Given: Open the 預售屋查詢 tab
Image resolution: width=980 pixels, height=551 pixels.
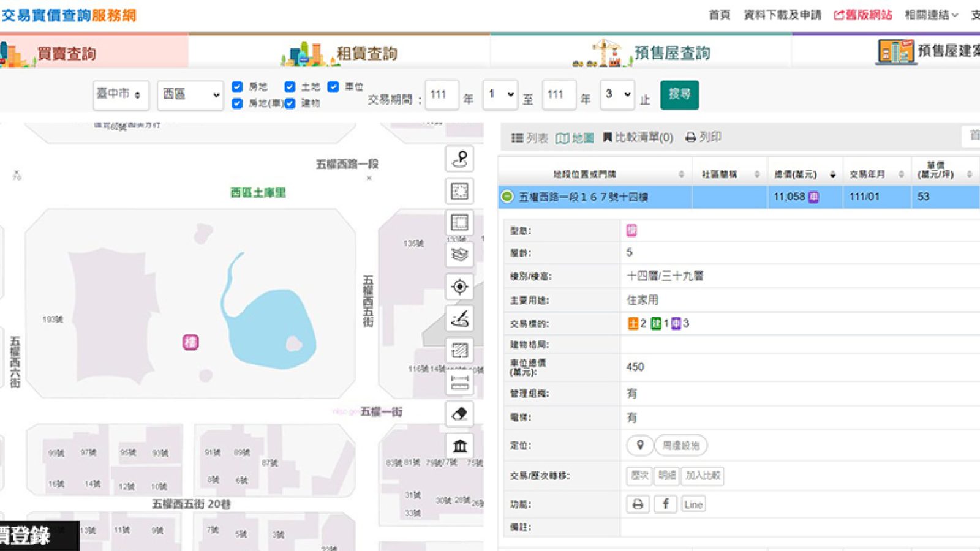Looking at the screenshot, I should click(642, 53).
